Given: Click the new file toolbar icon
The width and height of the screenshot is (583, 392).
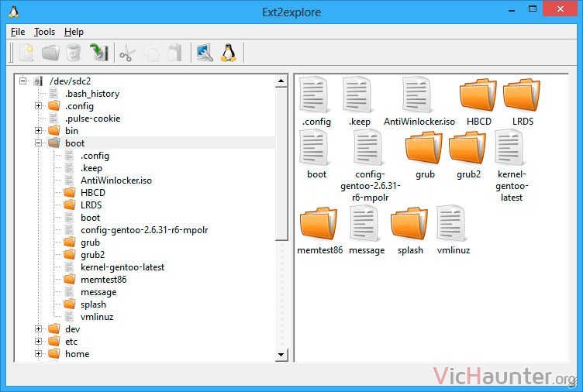Looking at the screenshot, I should pyautogui.click(x=26, y=53).
